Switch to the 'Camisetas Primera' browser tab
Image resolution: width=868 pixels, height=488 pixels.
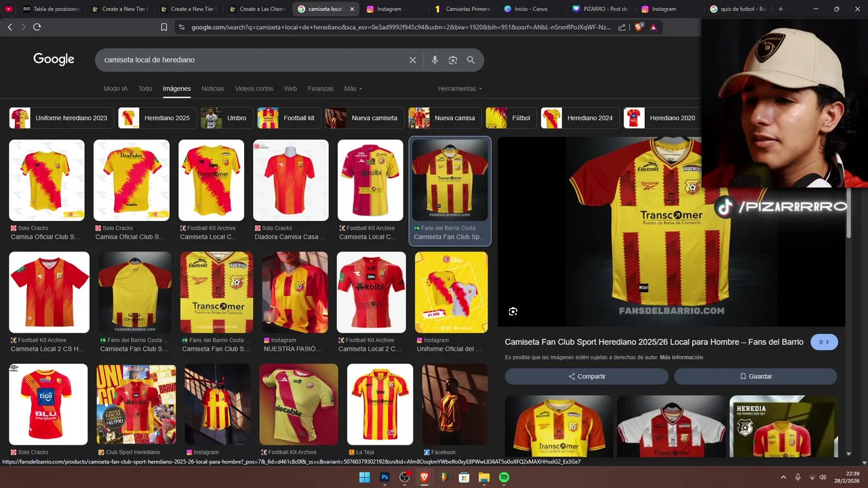click(x=462, y=9)
